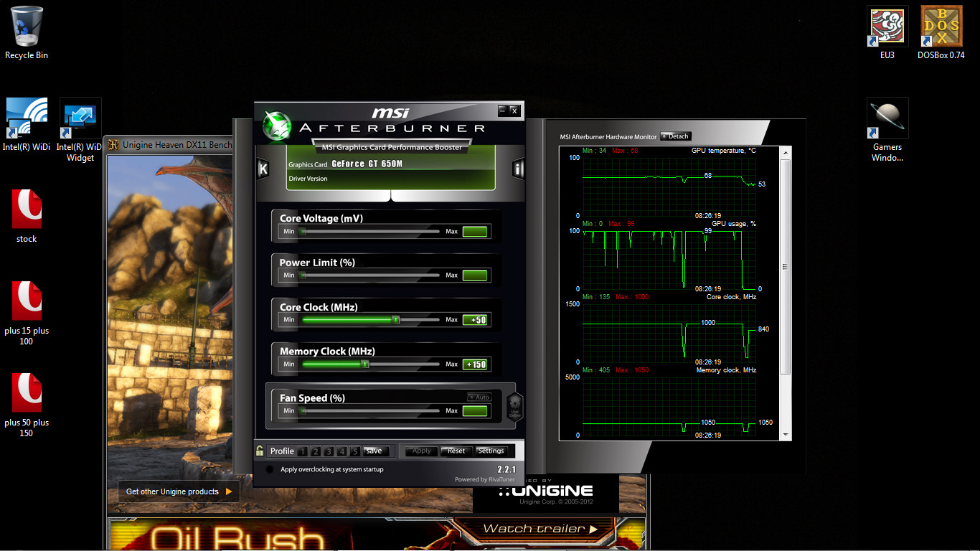Image resolution: width=980 pixels, height=551 pixels.
Task: Click the Core Clock +50 value box
Action: [x=475, y=320]
